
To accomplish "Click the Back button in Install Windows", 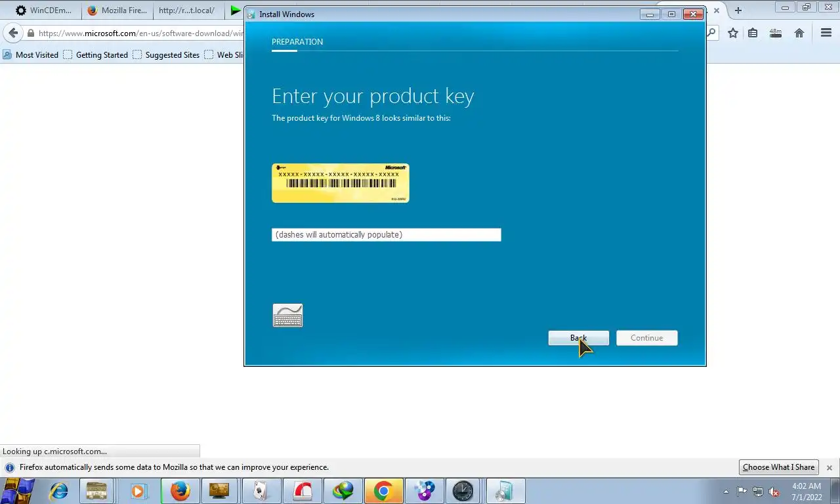I will [578, 338].
